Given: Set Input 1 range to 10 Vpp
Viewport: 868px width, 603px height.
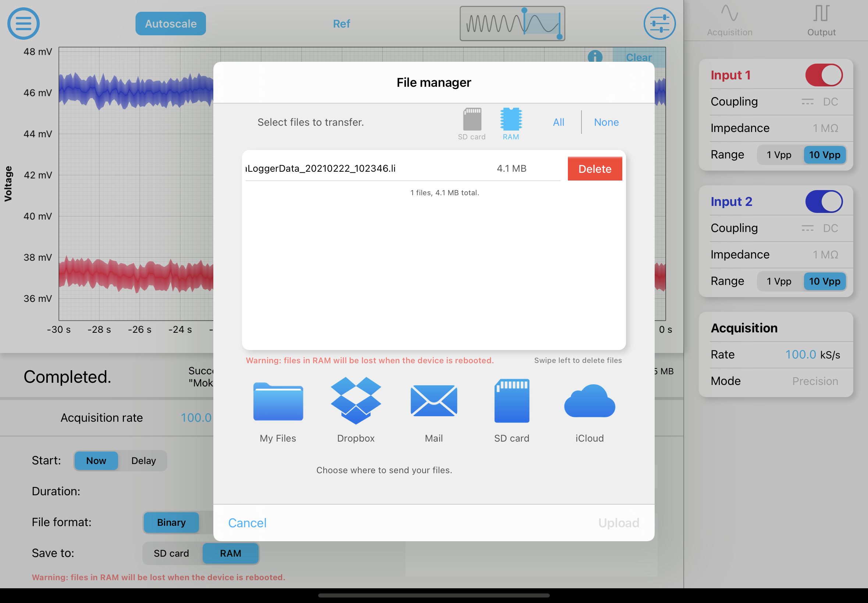Looking at the screenshot, I should point(825,155).
